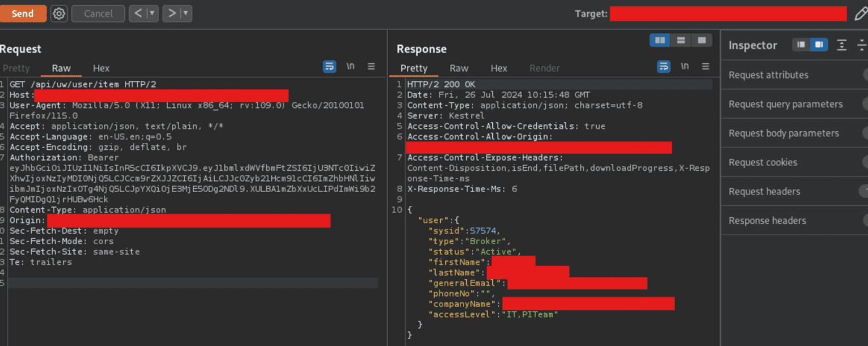Edit the Target using the pencil icon
The height and width of the screenshot is (346, 868).
pos(861,14)
